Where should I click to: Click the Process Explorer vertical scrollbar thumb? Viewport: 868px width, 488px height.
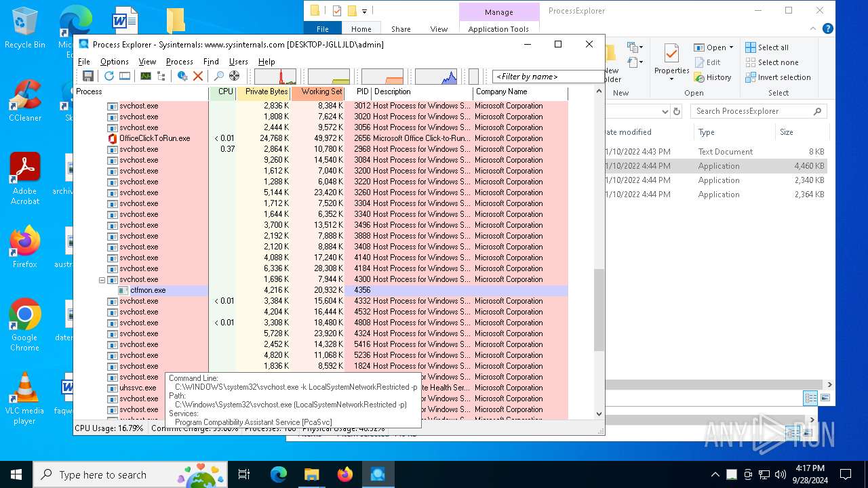point(599,310)
